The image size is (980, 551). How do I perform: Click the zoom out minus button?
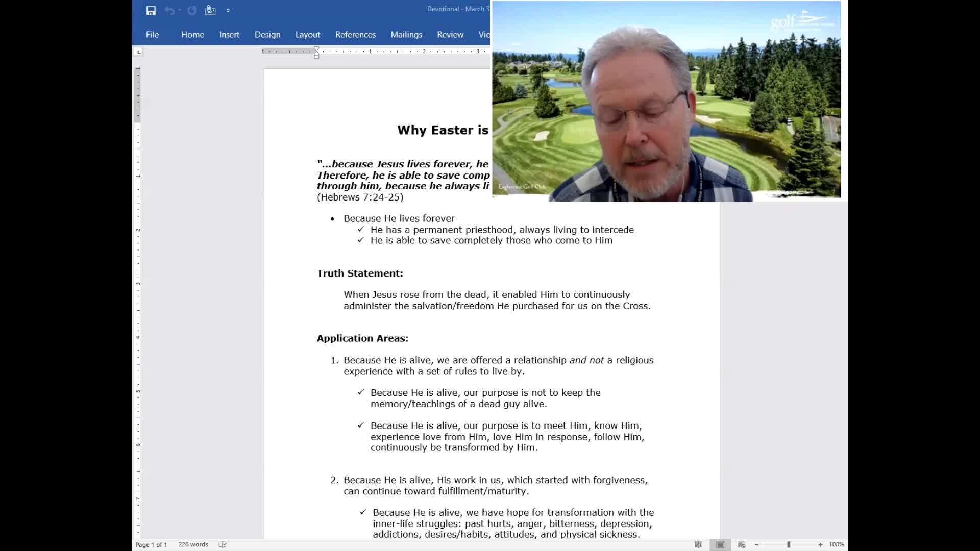(756, 544)
